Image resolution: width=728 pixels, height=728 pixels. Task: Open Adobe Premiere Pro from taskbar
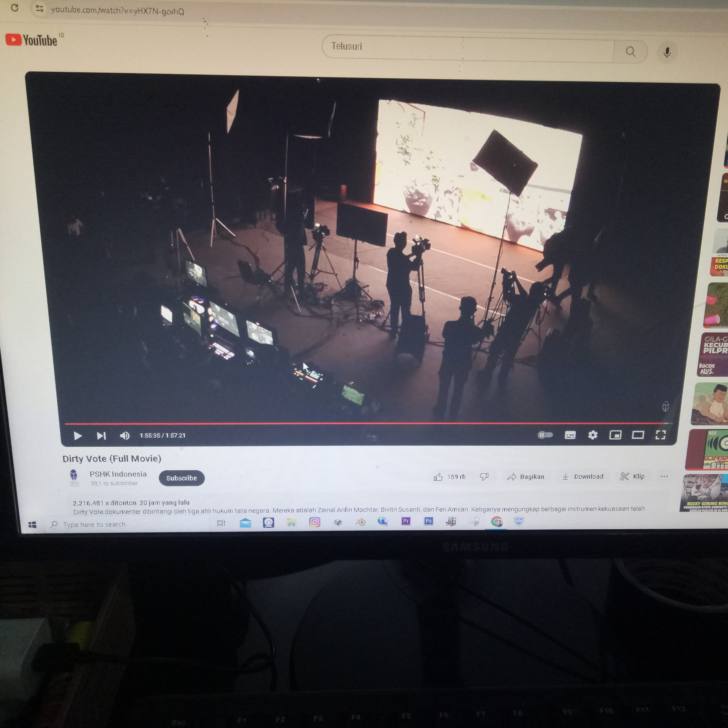pos(406,521)
